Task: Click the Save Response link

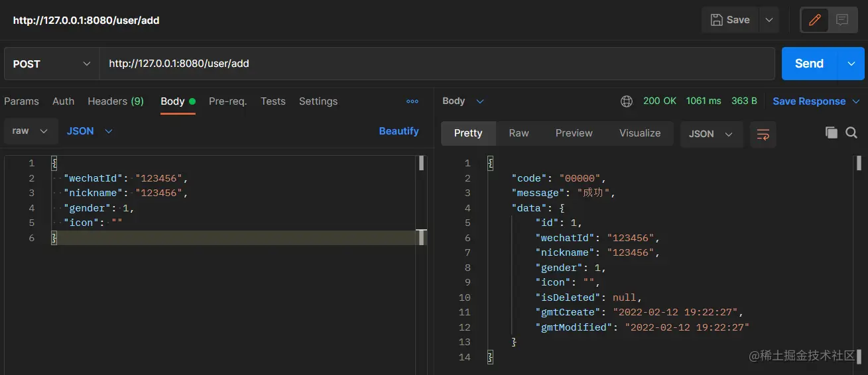Action: (x=809, y=101)
